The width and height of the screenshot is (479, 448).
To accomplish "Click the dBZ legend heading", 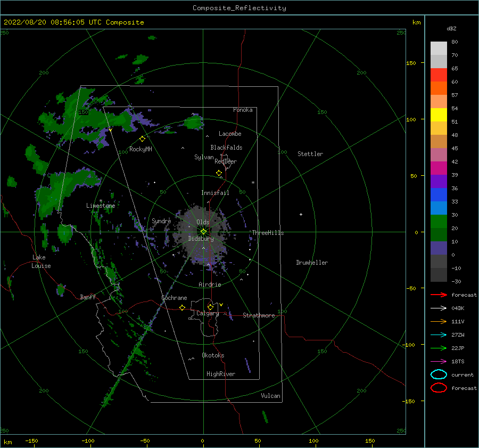I will pyautogui.click(x=451, y=28).
